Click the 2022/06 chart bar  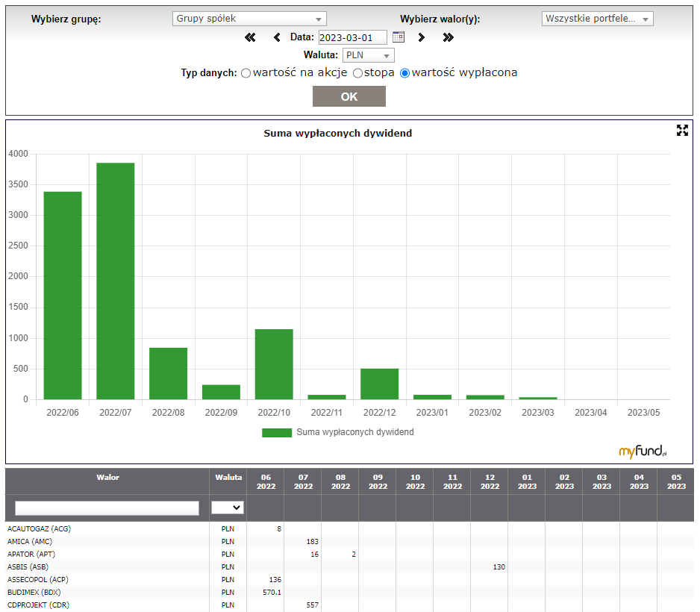click(x=63, y=296)
